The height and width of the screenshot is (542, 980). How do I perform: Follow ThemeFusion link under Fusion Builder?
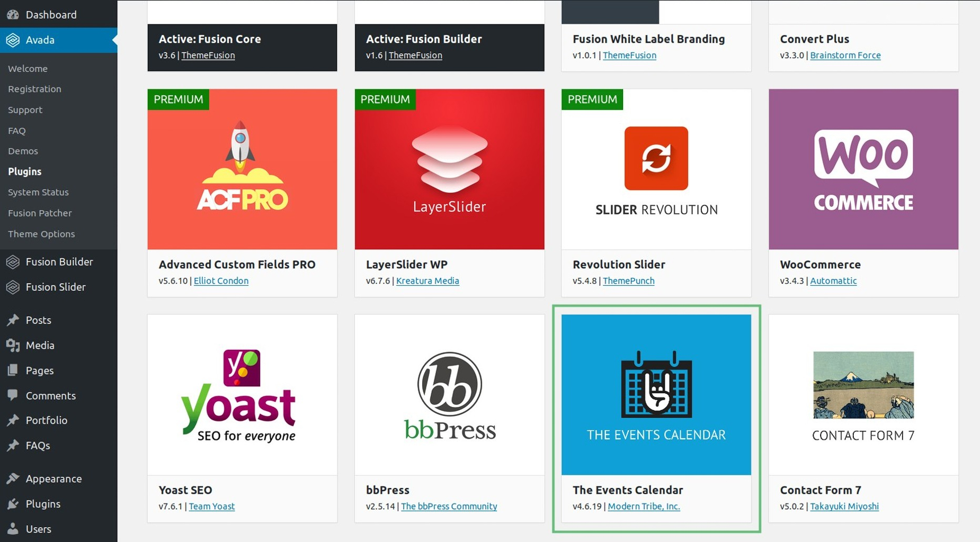(x=415, y=55)
